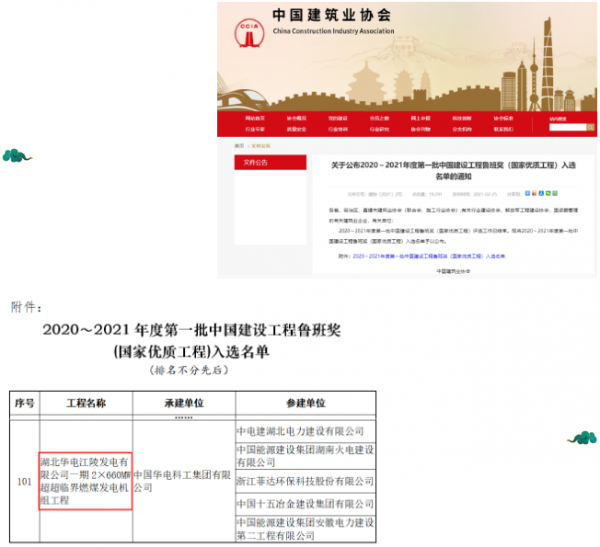Click the site search input box
This screenshot has width=600, height=547.
pyautogui.click(x=568, y=127)
